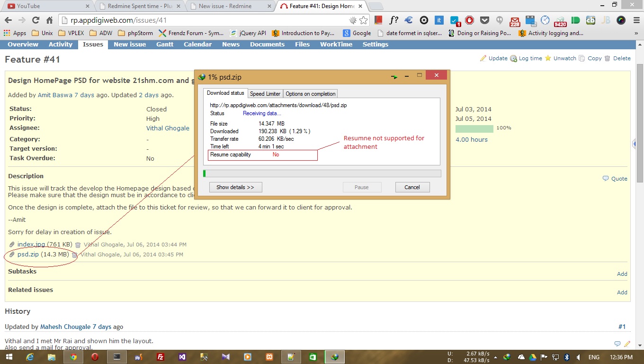Delete psd.zip attachment via trash icon
Viewport: 644px width, 364px height.
pyautogui.click(x=74, y=255)
